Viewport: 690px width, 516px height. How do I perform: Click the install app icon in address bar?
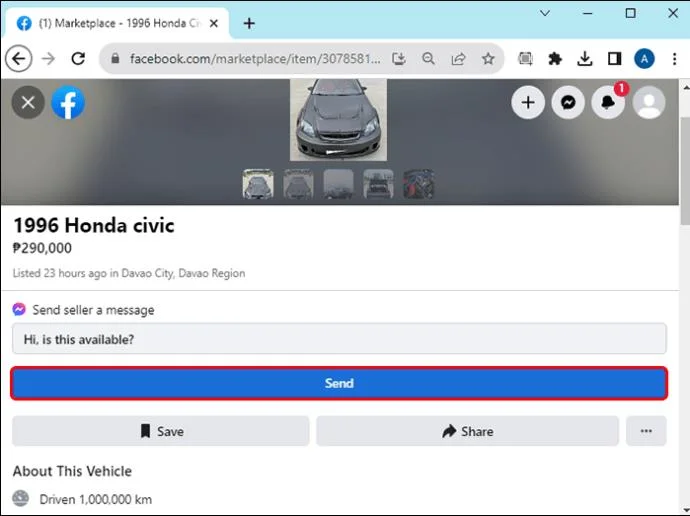(399, 59)
